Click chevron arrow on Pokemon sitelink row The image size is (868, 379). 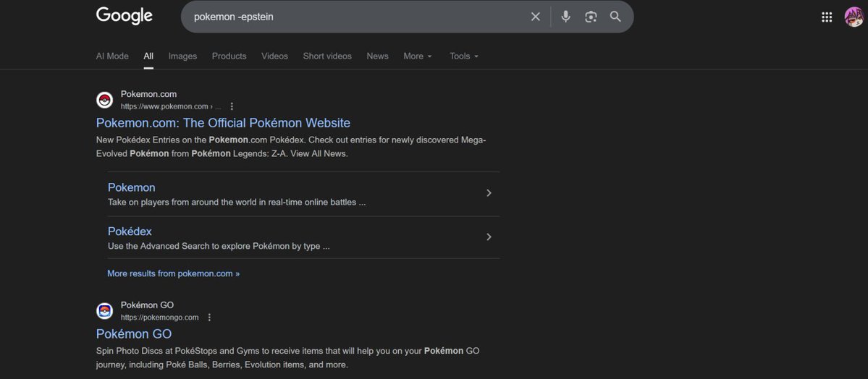489,193
